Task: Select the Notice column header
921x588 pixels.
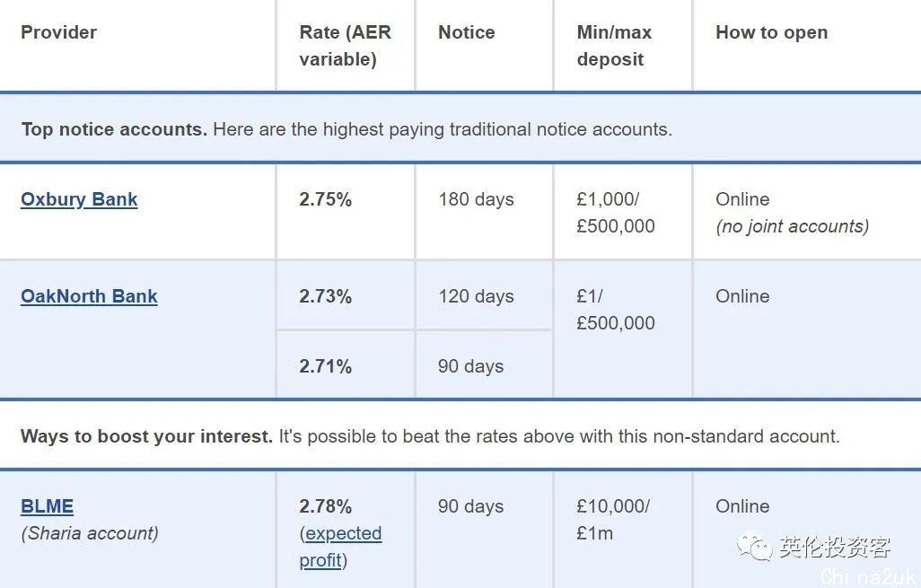Action: (467, 32)
